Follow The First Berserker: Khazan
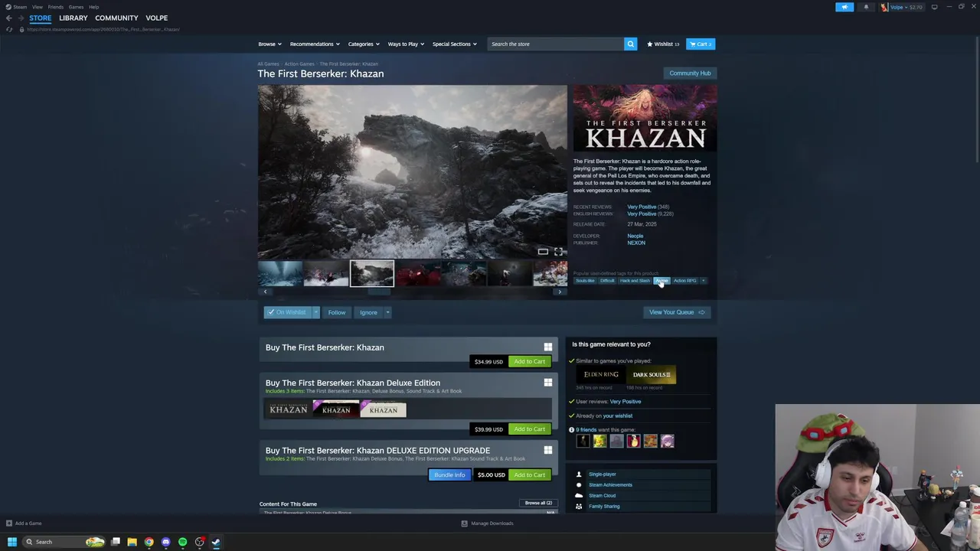Image resolution: width=980 pixels, height=551 pixels. [x=337, y=312]
